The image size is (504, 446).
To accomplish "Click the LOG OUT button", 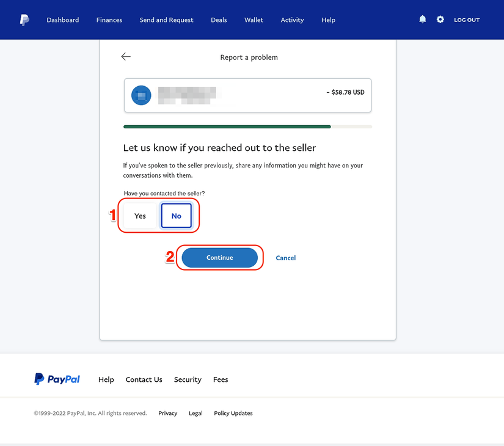I will 466,20.
